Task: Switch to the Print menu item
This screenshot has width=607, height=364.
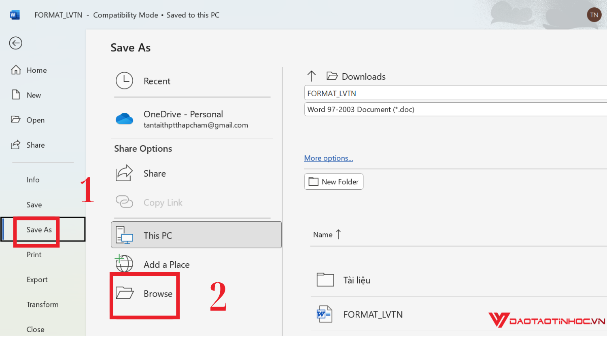Action: [34, 254]
